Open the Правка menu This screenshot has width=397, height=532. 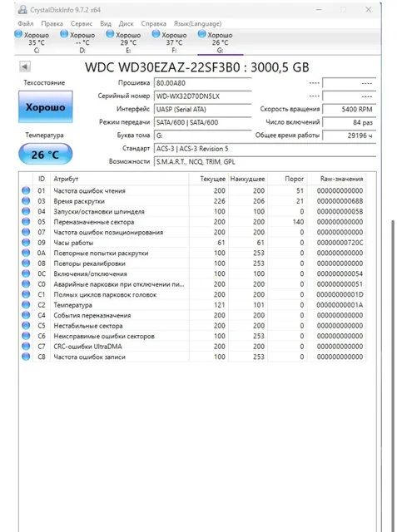tap(52, 23)
